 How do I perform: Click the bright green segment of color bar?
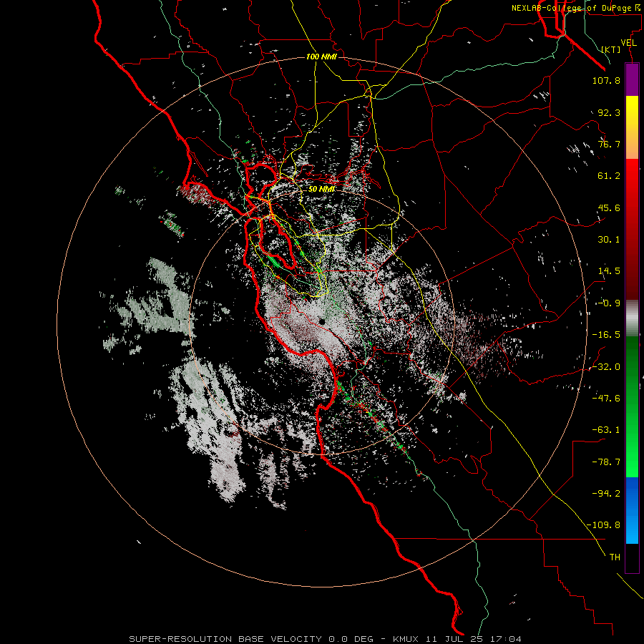coord(632,406)
